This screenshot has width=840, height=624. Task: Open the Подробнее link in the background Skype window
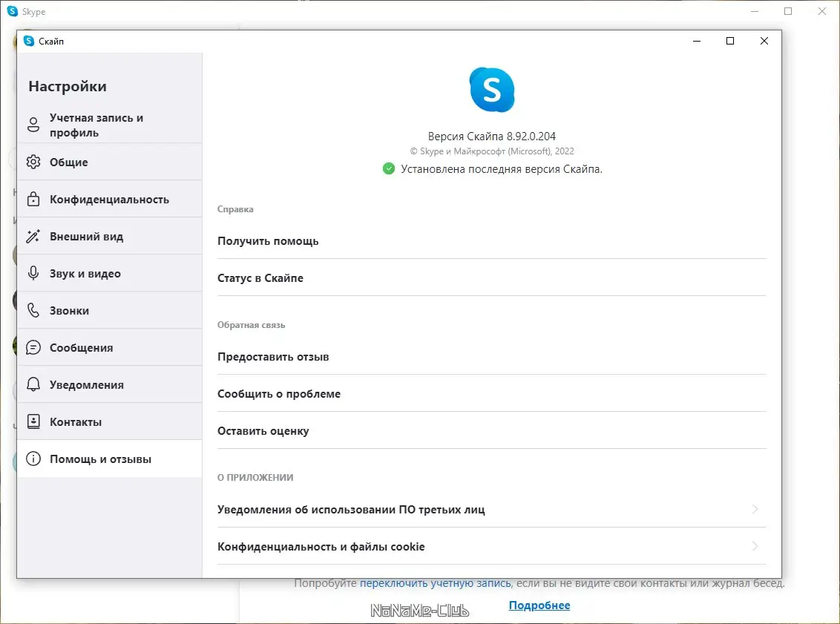(x=539, y=605)
